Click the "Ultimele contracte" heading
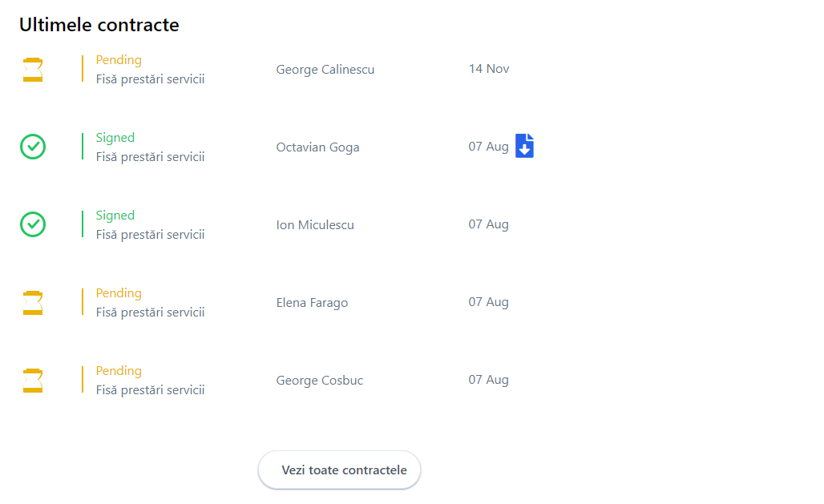This screenshot has height=504, width=824. click(x=99, y=26)
